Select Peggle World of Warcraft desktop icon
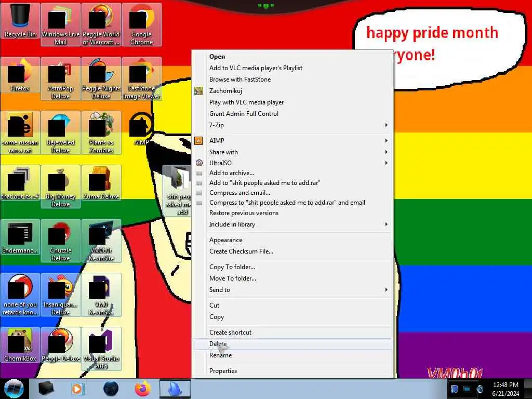Image resolution: width=532 pixels, height=399 pixels. coord(101,24)
